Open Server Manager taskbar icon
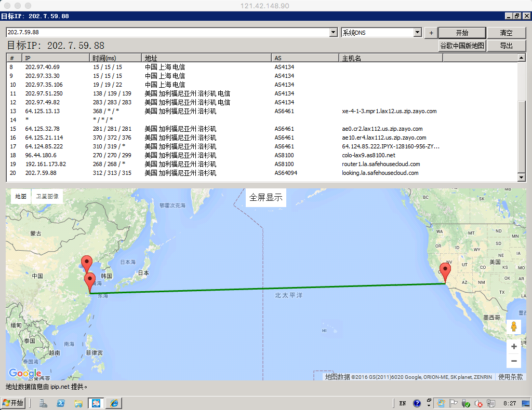The image size is (532, 410). pyautogui.click(x=43, y=403)
